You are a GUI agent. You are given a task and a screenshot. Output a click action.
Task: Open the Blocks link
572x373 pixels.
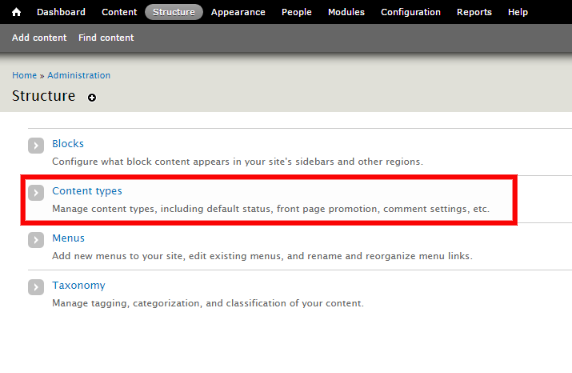[x=68, y=143]
